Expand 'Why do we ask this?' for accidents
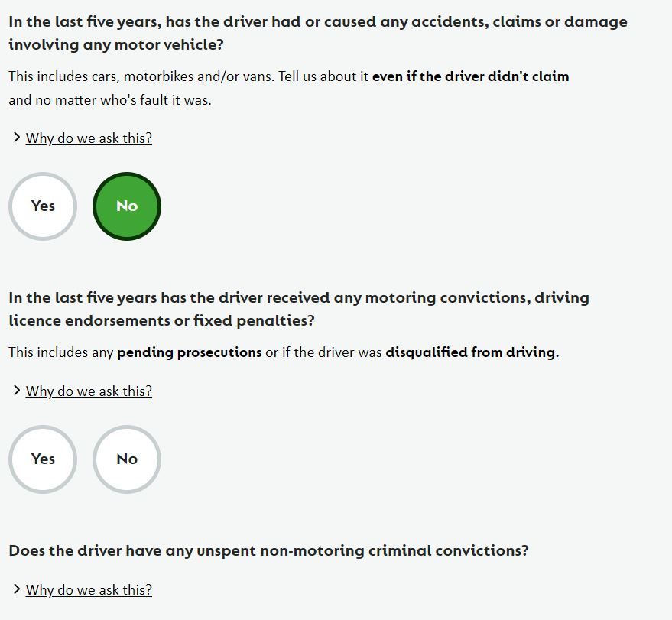The width and height of the screenshot is (672, 620). click(89, 138)
